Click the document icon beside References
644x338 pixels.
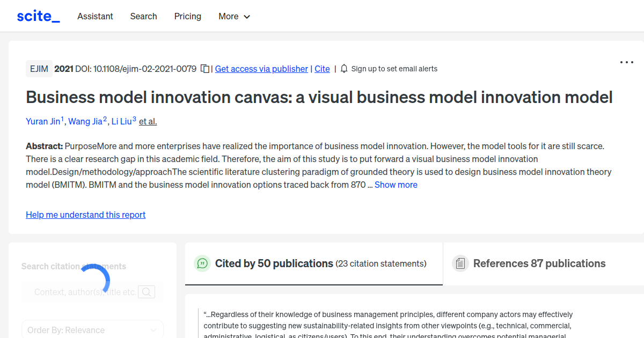(x=460, y=263)
